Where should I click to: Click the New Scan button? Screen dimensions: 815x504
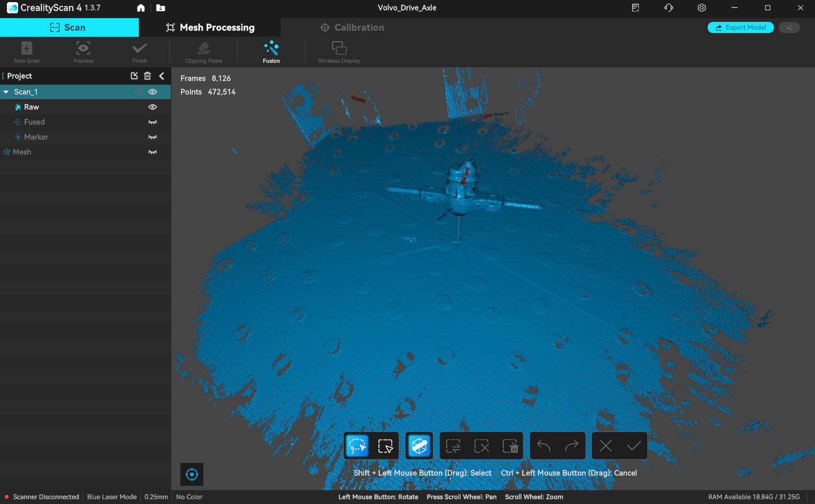tap(27, 52)
